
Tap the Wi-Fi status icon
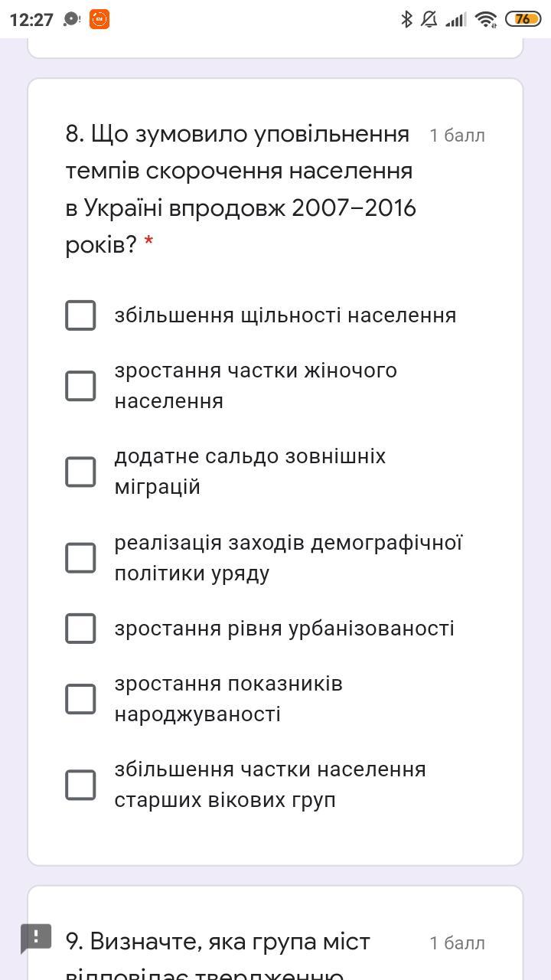pyautogui.click(x=485, y=19)
